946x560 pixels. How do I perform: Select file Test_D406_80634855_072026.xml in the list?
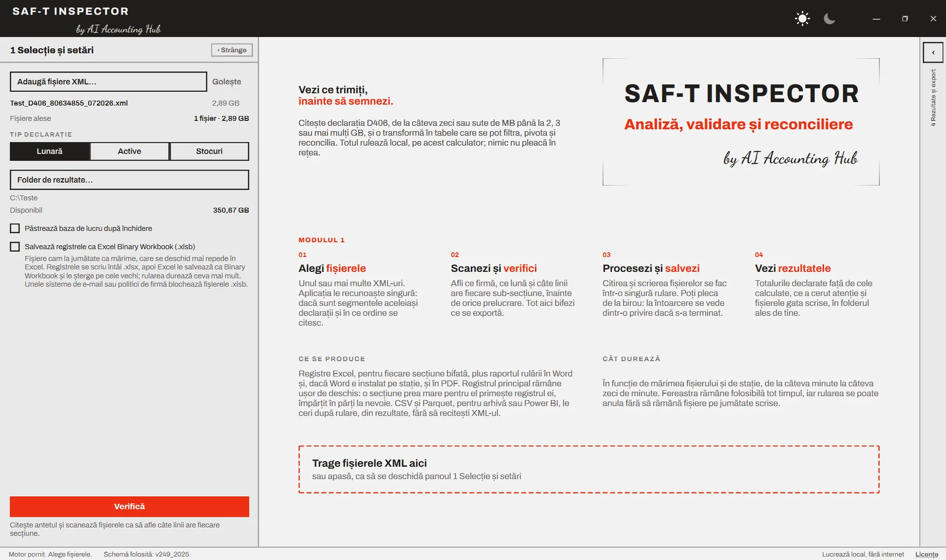coord(69,103)
